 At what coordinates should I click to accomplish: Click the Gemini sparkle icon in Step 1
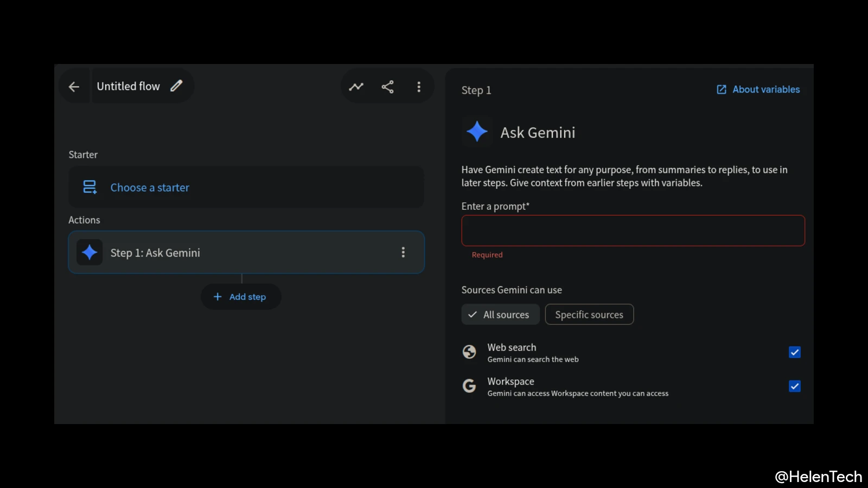(x=90, y=253)
